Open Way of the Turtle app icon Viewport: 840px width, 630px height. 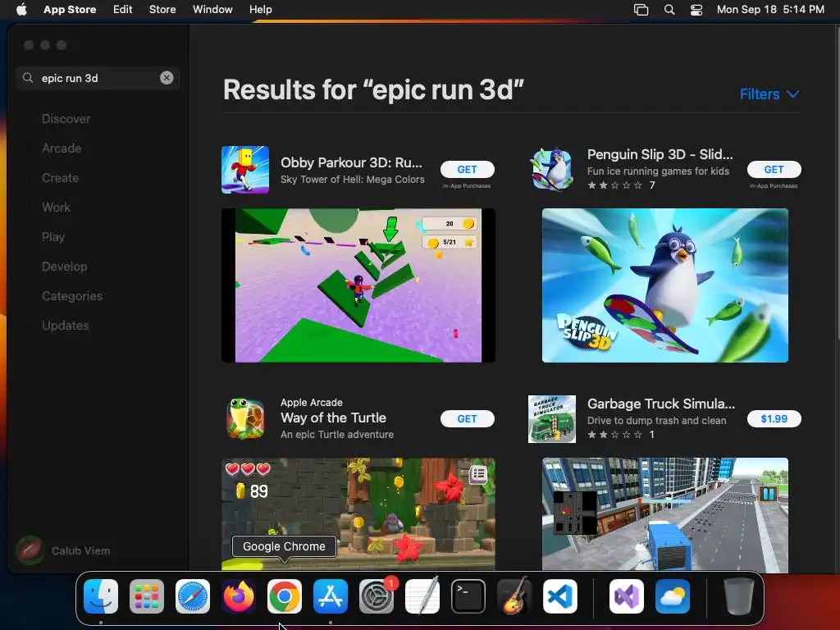pos(245,419)
